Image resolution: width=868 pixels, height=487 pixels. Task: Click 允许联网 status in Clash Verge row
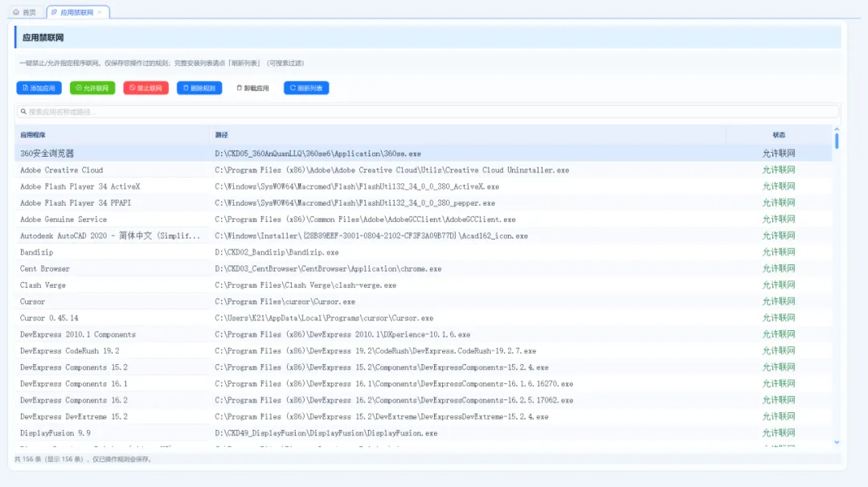coord(778,285)
